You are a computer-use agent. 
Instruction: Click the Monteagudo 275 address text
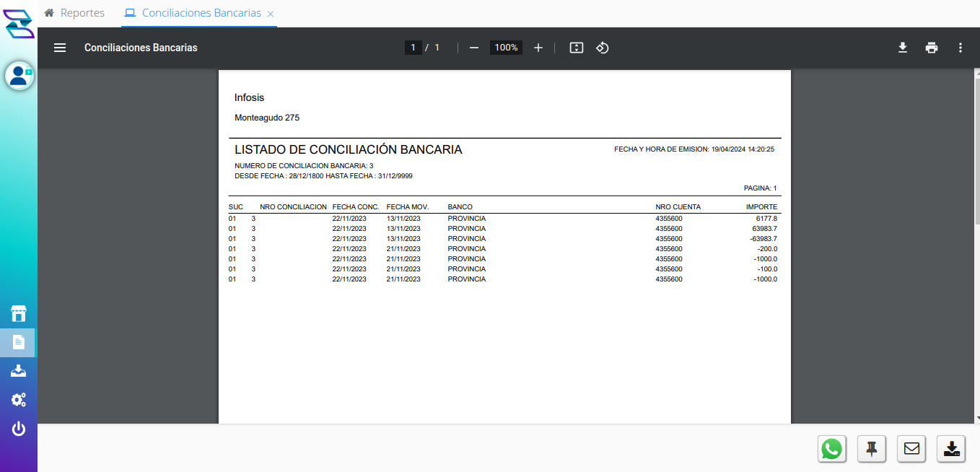267,118
